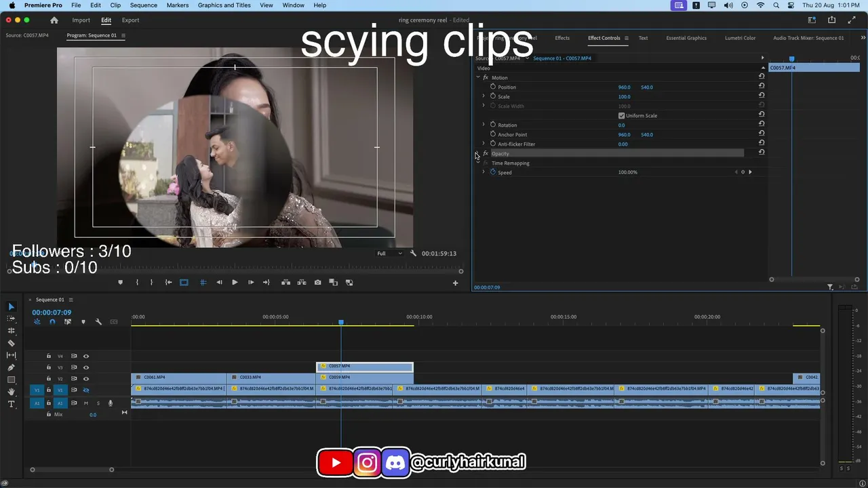Image resolution: width=868 pixels, height=488 pixels.
Task: Toggle animation stopwatch for Position
Action: [493, 87]
